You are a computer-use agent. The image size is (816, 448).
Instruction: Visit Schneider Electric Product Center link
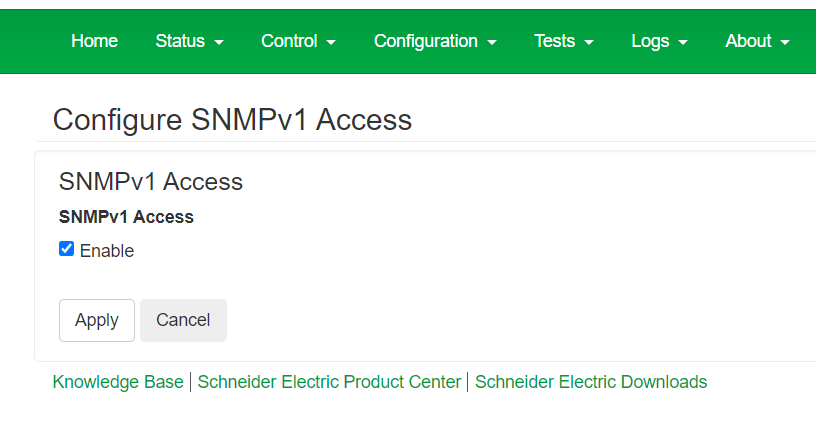[x=329, y=382]
